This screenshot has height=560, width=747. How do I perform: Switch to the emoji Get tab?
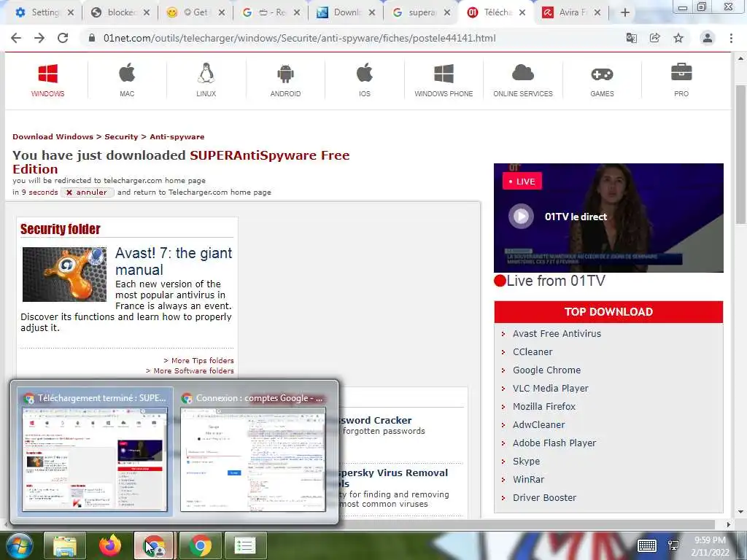click(196, 12)
